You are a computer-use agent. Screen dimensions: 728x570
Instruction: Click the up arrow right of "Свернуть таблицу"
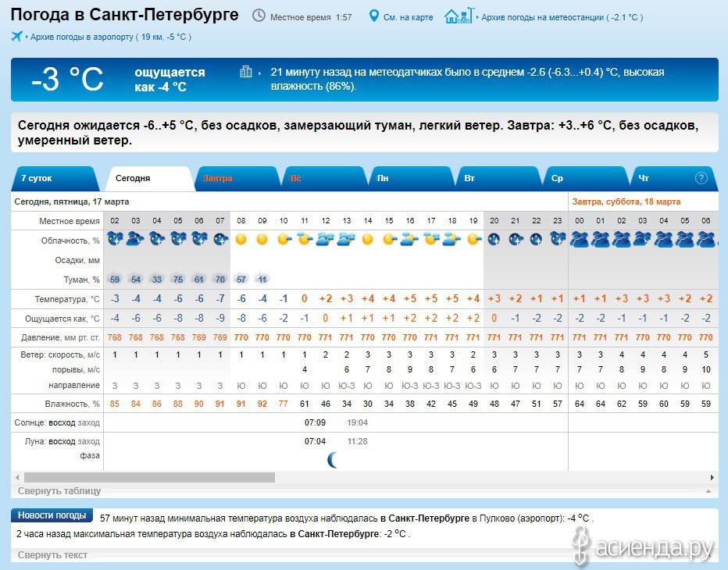point(708,491)
